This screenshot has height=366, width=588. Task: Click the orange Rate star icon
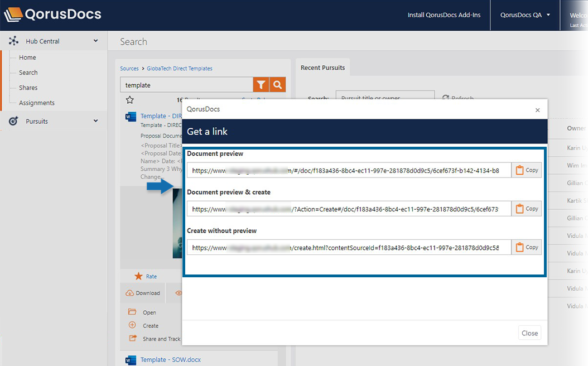pyautogui.click(x=138, y=276)
